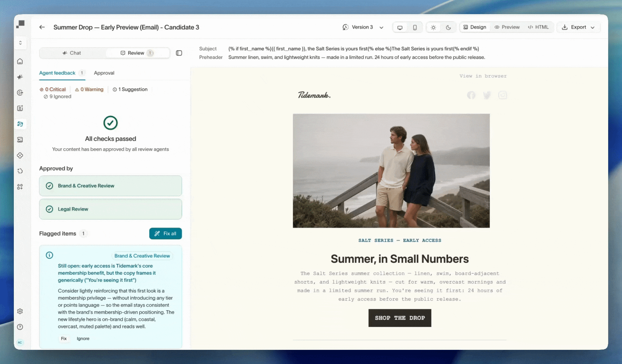This screenshot has height=364, width=622.
Task: Open the AC user avatar
Action: coord(20,342)
